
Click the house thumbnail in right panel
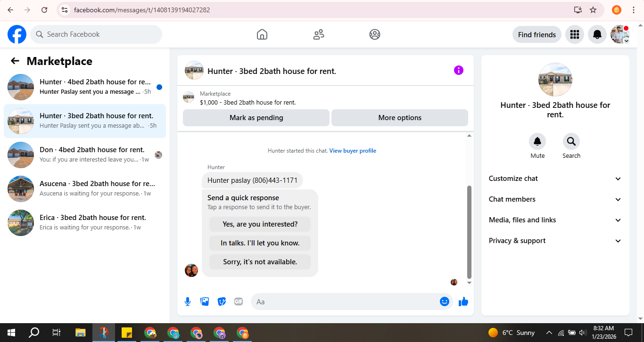[x=555, y=80]
